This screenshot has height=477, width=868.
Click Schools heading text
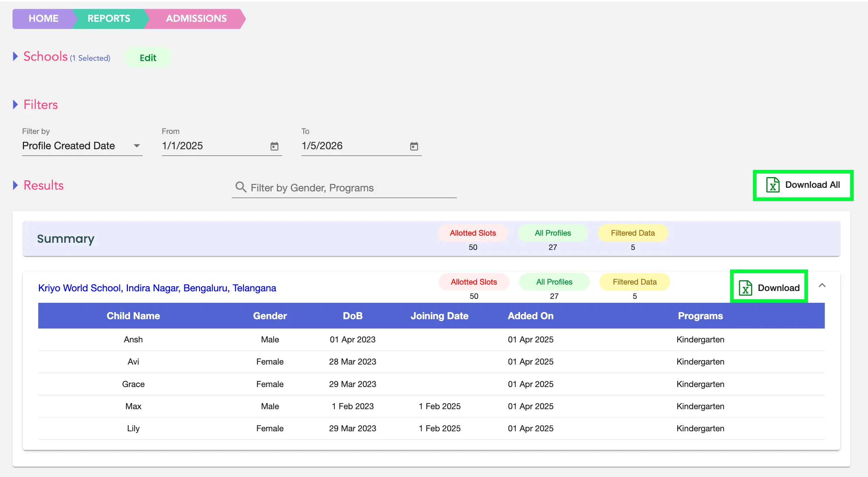click(x=45, y=56)
